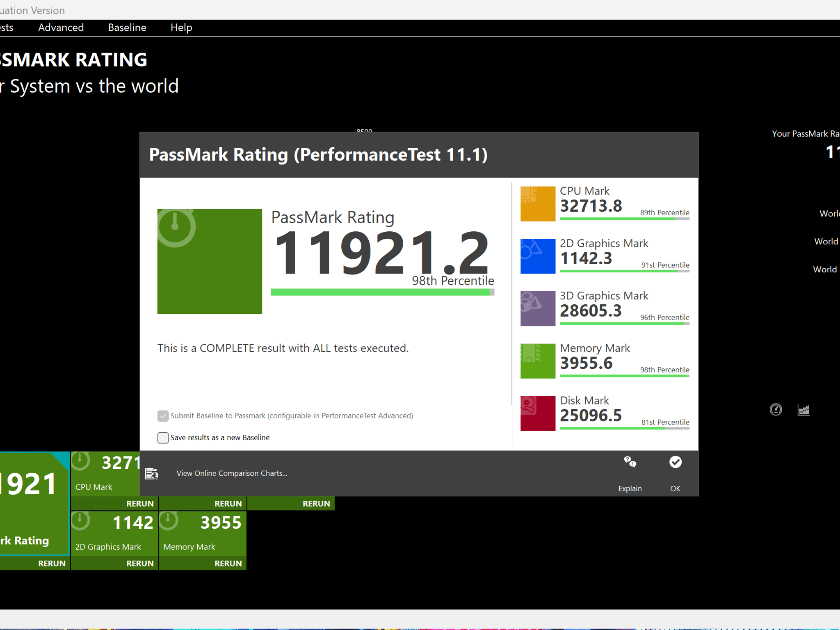Click the orange CPU Mark icon

(x=538, y=204)
